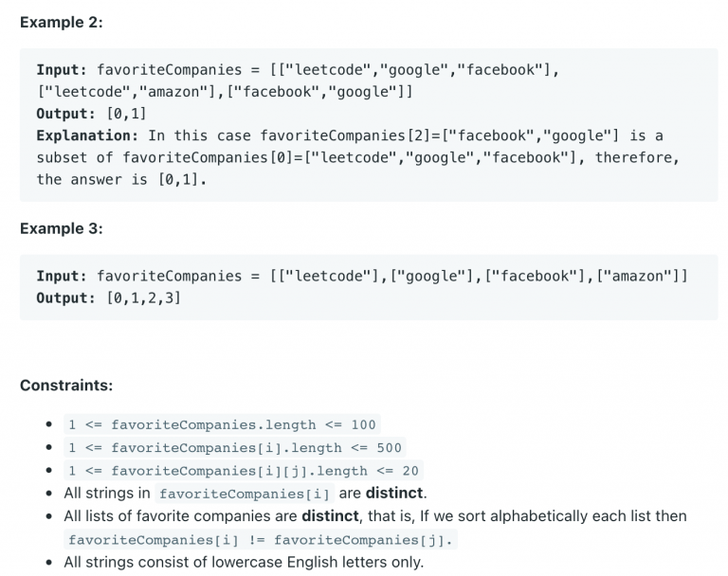
Task: Click the Example 3 Input label
Action: pos(62,277)
